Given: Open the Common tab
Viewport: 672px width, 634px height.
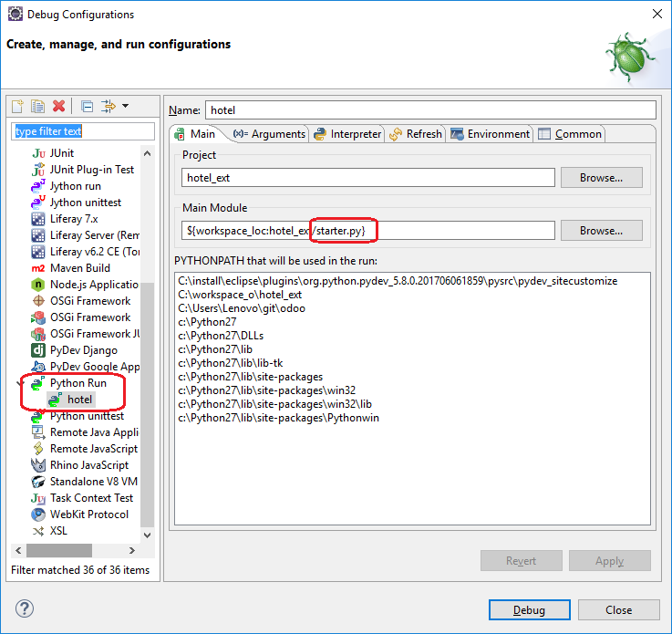Looking at the screenshot, I should pyautogui.click(x=570, y=134).
